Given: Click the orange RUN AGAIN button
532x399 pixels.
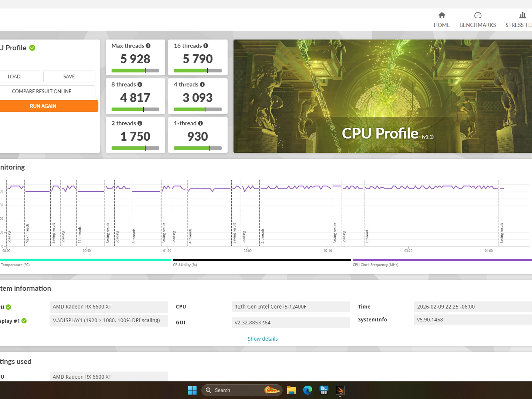Looking at the screenshot, I should point(49,106).
